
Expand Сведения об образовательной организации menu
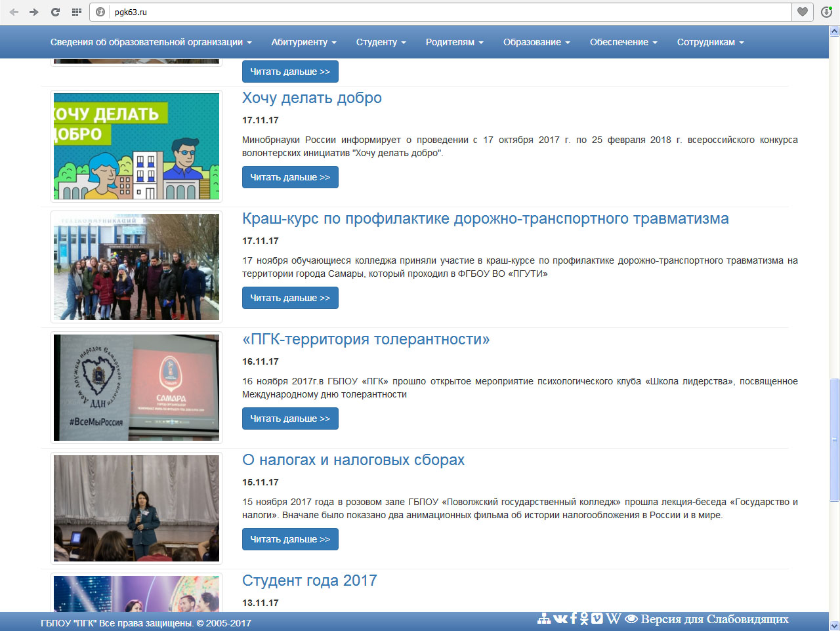pos(151,42)
